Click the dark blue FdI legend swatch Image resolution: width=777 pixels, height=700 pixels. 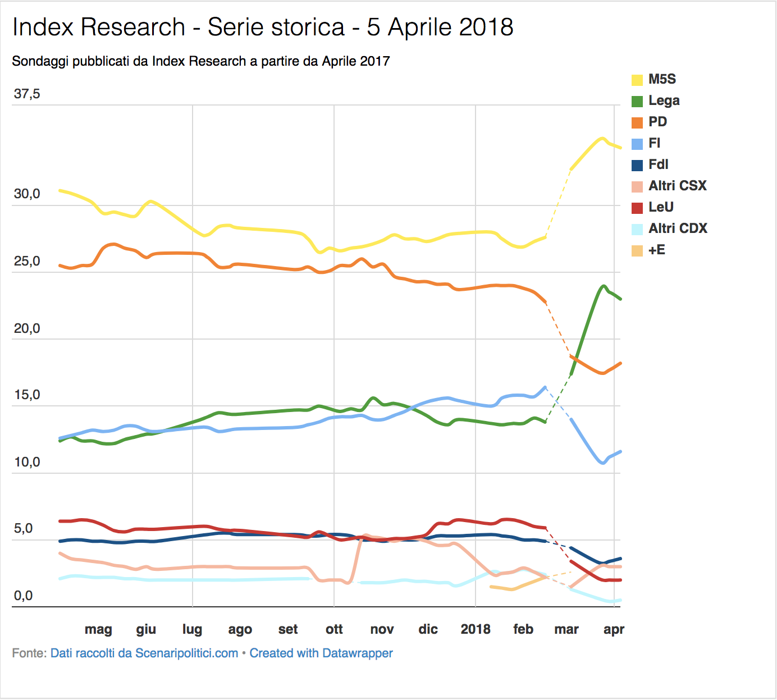coord(637,165)
